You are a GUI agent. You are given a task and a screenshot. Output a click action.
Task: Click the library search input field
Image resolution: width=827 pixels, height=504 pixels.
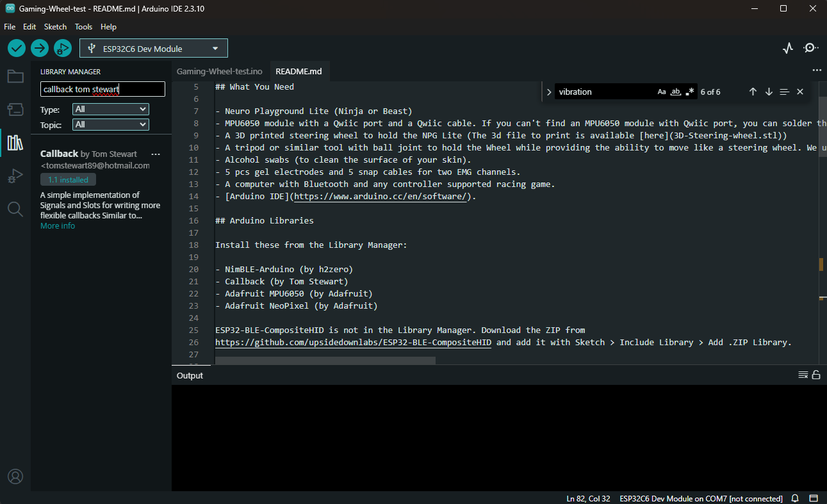[x=102, y=89]
